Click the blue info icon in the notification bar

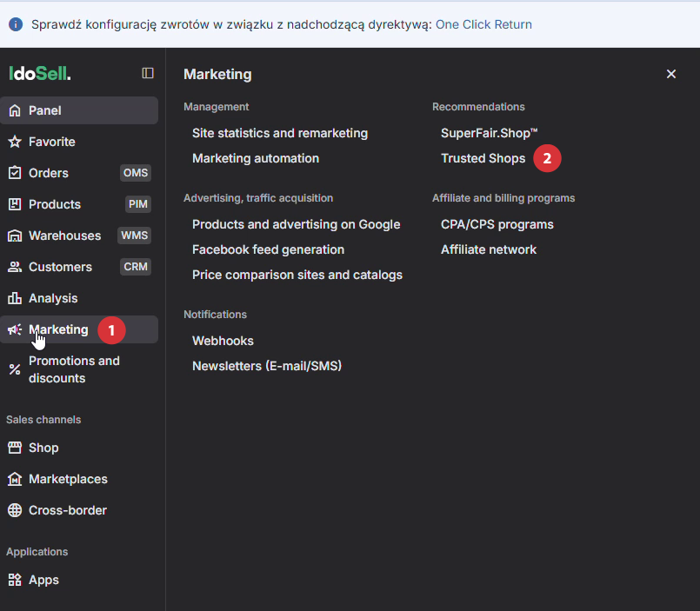coord(16,24)
